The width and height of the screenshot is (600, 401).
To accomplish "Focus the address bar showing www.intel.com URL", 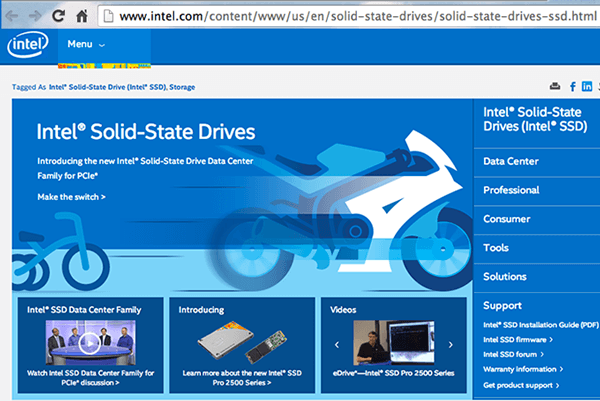I will click(x=349, y=16).
